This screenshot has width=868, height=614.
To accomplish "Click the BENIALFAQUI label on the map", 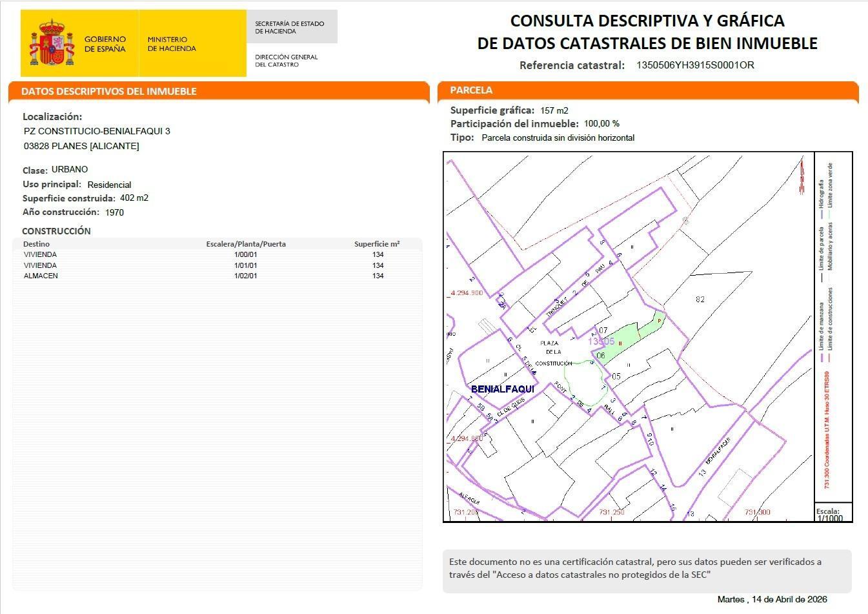I will pos(503,389).
